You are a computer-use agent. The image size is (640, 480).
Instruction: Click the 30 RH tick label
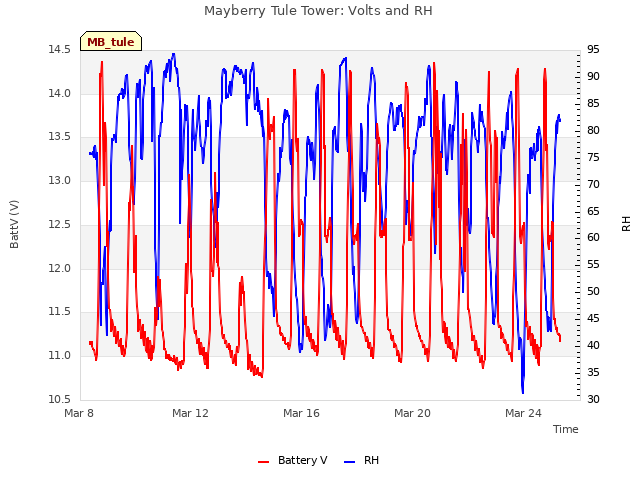click(593, 399)
